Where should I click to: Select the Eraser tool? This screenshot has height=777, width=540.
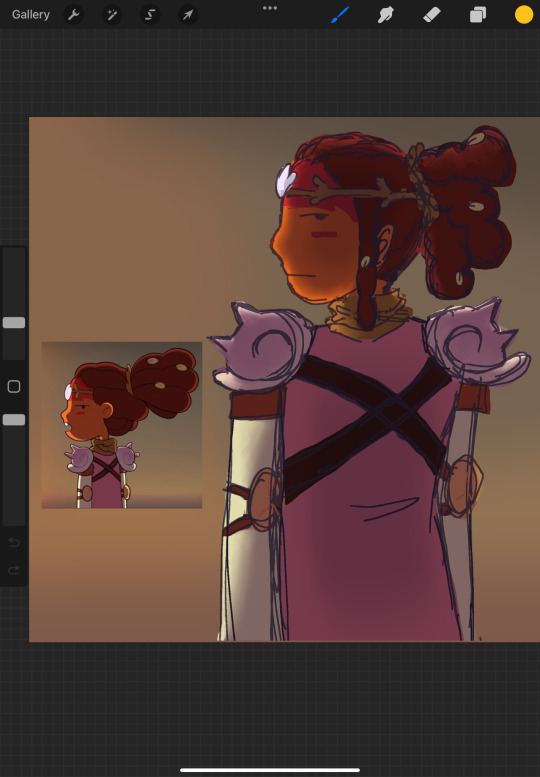(x=432, y=15)
